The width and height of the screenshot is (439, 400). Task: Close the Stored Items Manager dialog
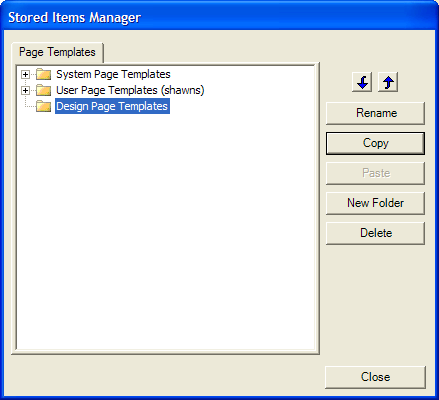[x=375, y=377]
